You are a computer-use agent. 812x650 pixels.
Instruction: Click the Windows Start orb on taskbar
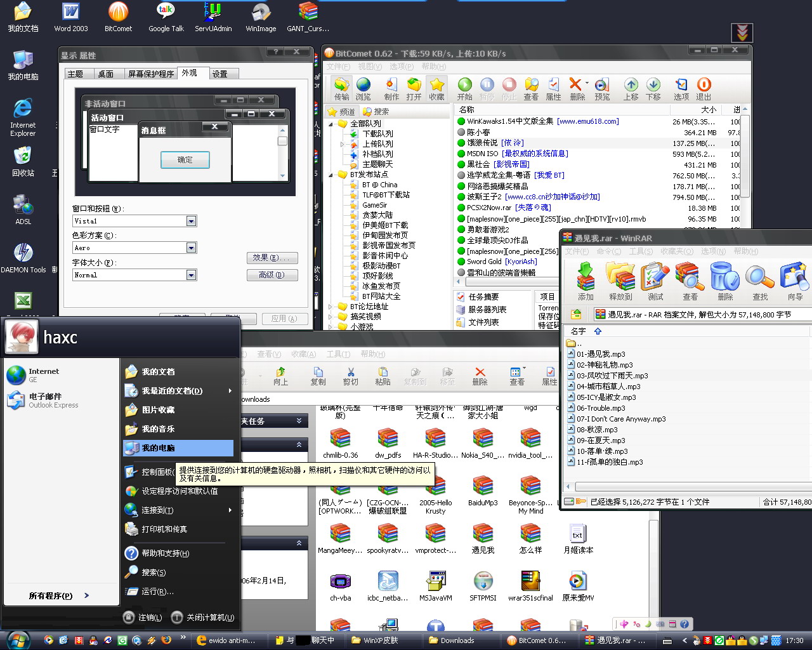click(18, 640)
